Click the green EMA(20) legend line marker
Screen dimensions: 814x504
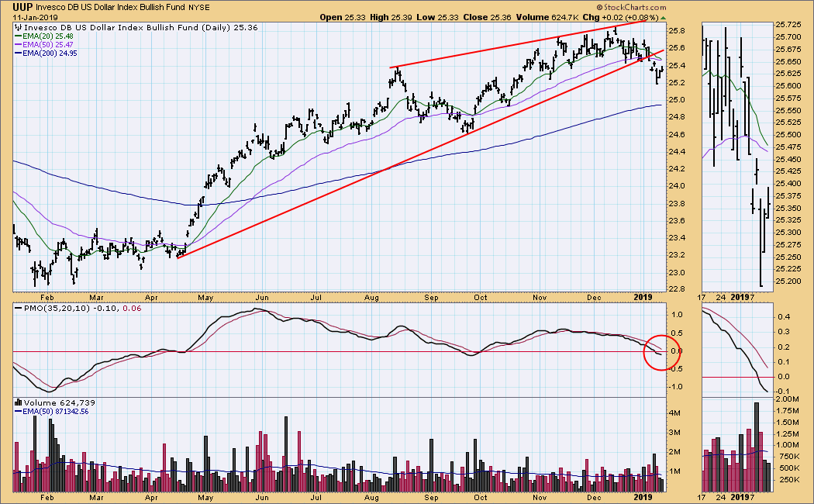click(18, 36)
